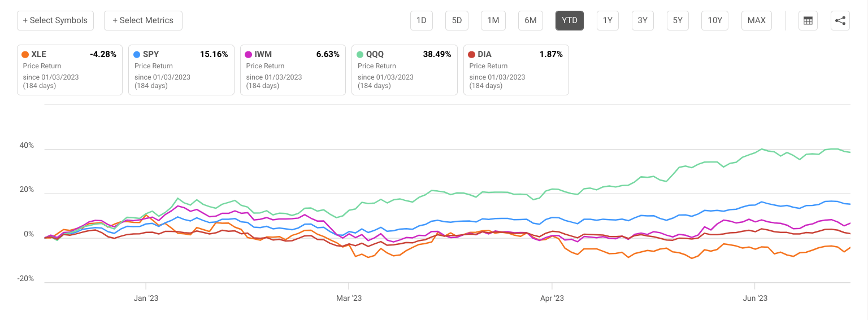868x320 pixels.
Task: Click '(184 days)' in the DIA card
Action: (x=486, y=86)
